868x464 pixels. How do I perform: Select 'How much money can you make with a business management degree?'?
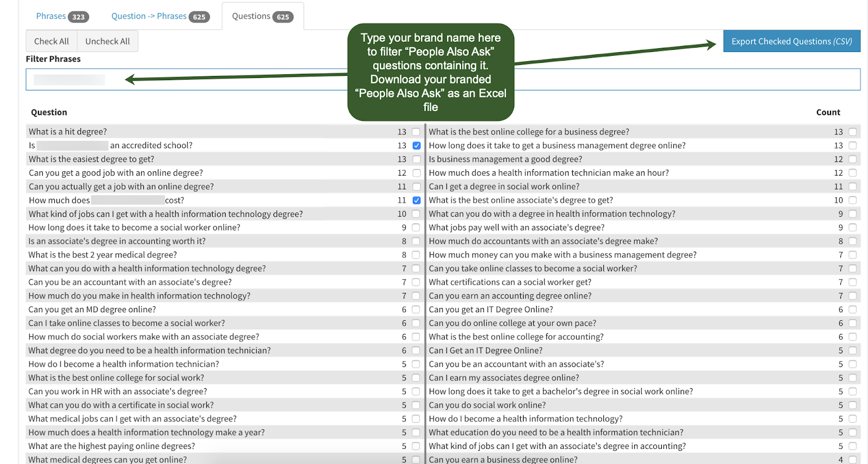coord(852,255)
